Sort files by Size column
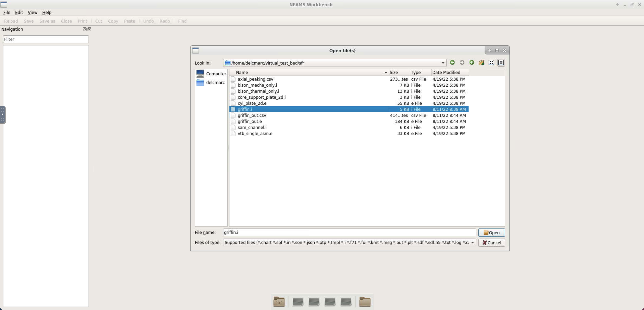 (x=399, y=72)
